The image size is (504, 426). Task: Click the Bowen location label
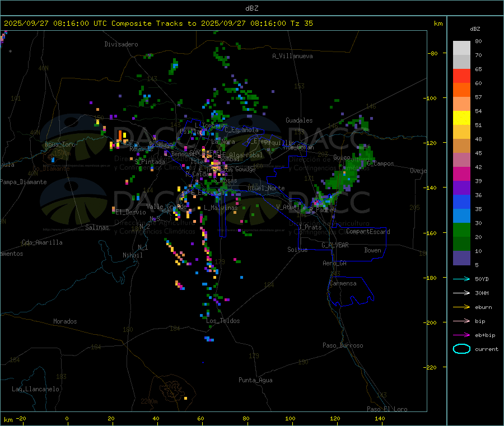click(372, 250)
